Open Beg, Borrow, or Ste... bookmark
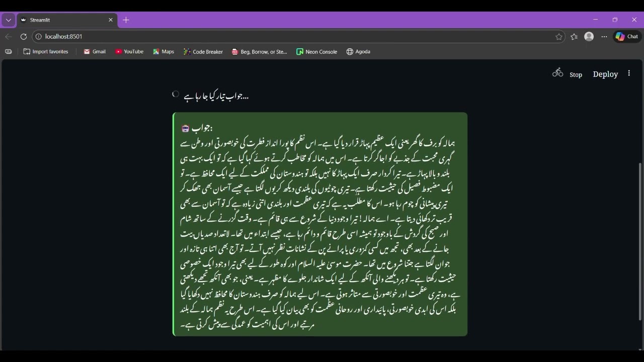Image resolution: width=644 pixels, height=362 pixels. click(259, 52)
